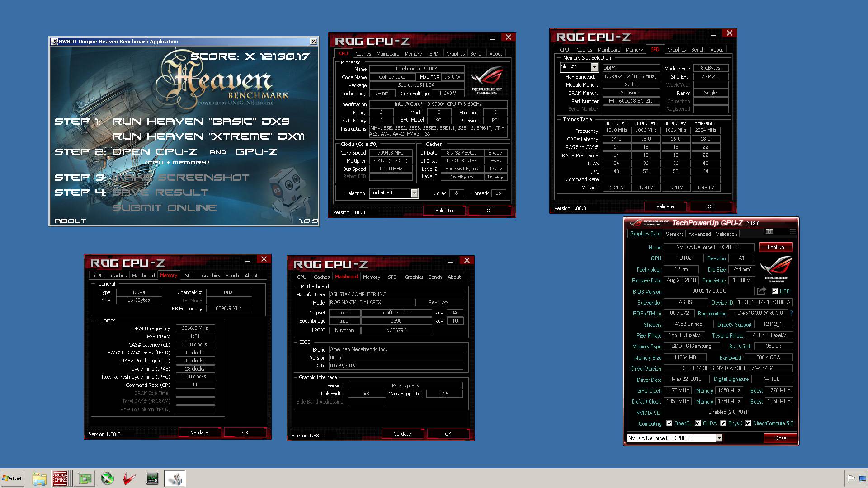
Task: Open the About tab in the CPU-Z Mainboard window
Action: click(x=454, y=277)
